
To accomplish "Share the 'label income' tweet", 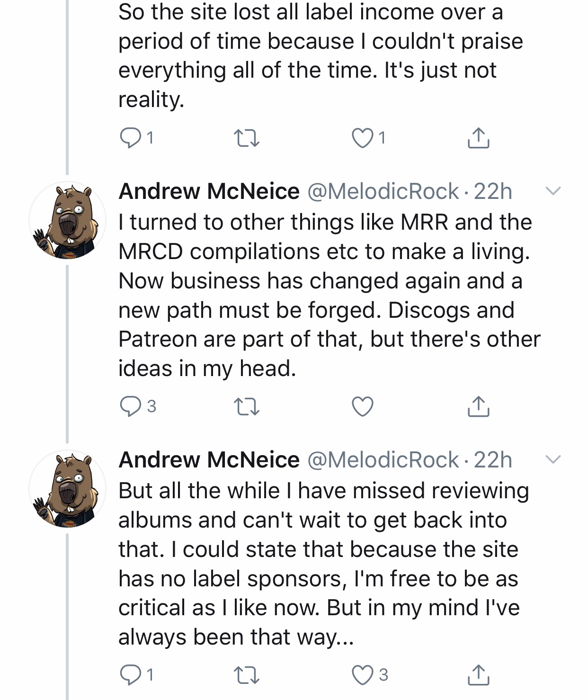I will tap(478, 138).
